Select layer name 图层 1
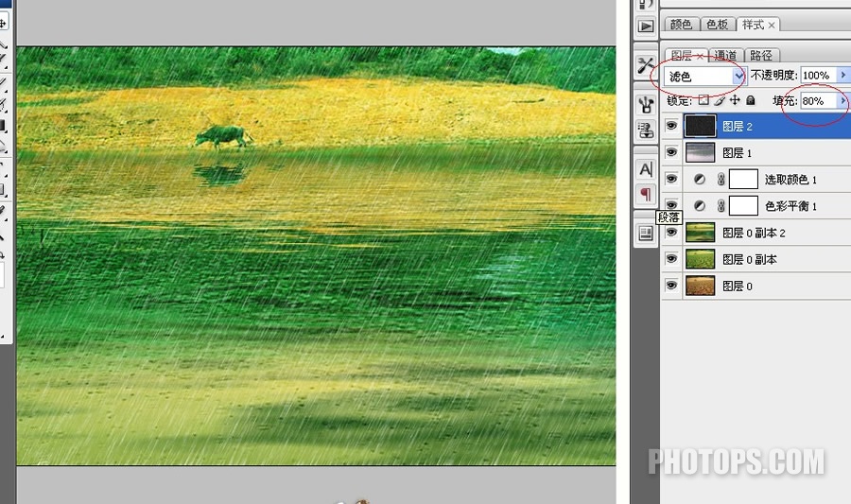851x504 pixels. point(737,153)
